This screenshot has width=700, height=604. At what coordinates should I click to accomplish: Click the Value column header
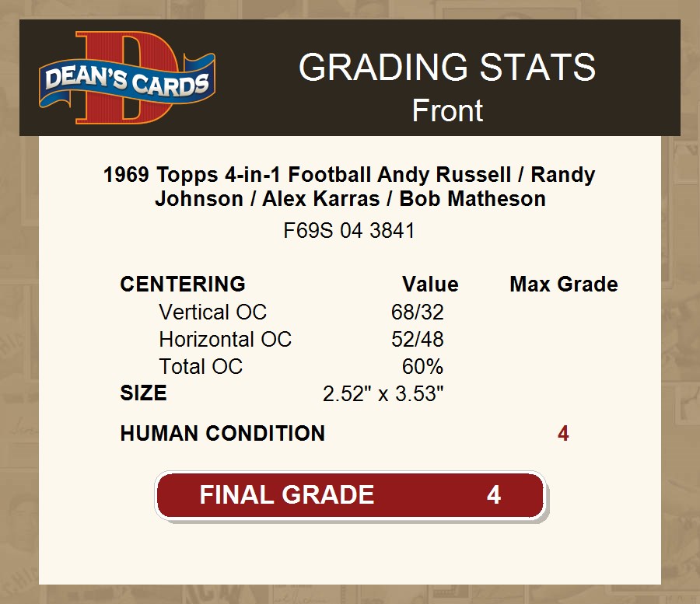tap(430, 285)
